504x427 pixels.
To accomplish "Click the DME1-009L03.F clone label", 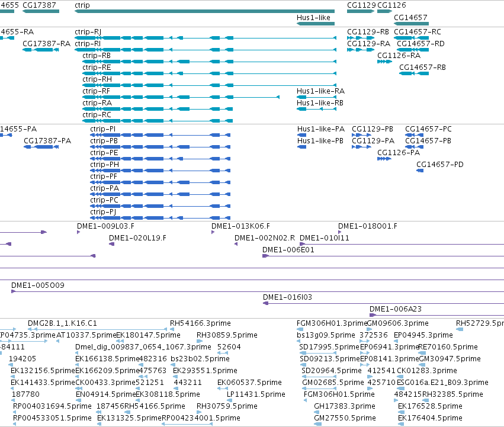I will [x=105, y=226].
